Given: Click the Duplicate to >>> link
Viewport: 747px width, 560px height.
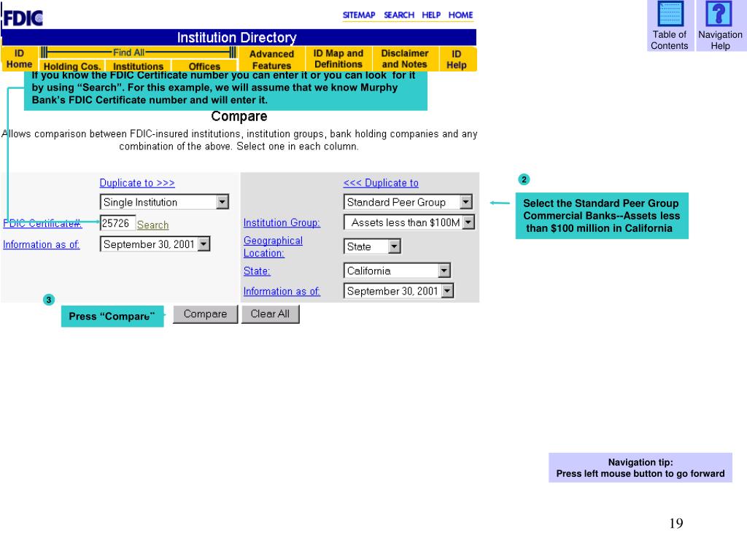Looking at the screenshot, I should click(x=137, y=183).
